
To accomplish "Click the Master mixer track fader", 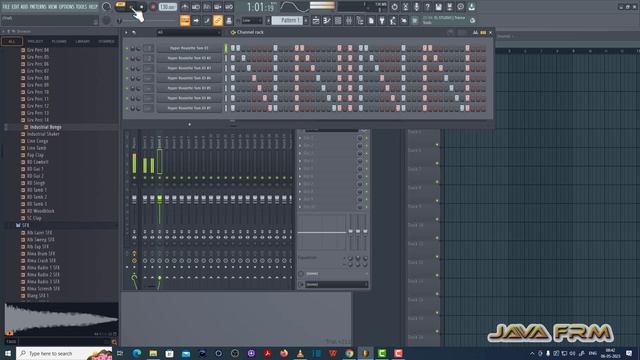I will (134, 199).
